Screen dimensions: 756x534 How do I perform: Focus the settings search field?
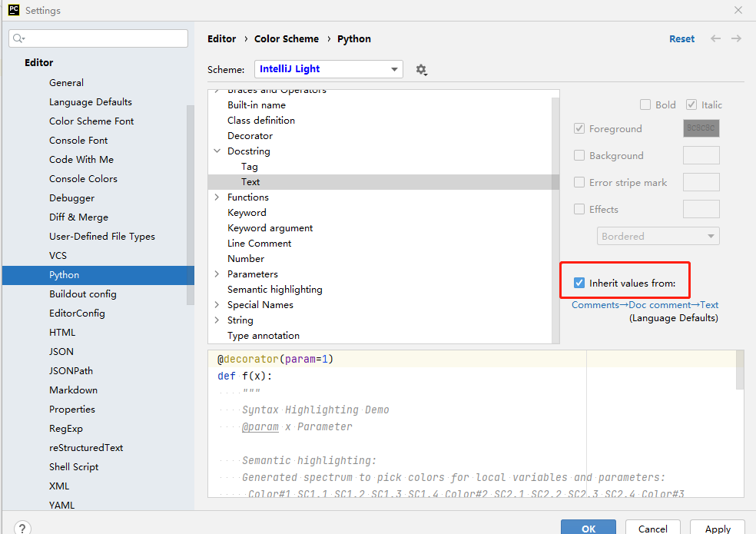(x=98, y=38)
